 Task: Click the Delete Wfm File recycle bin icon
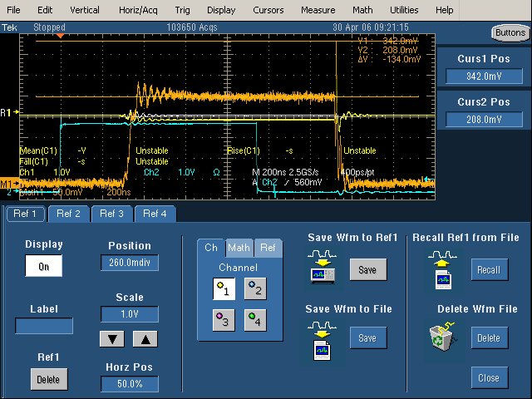442,338
